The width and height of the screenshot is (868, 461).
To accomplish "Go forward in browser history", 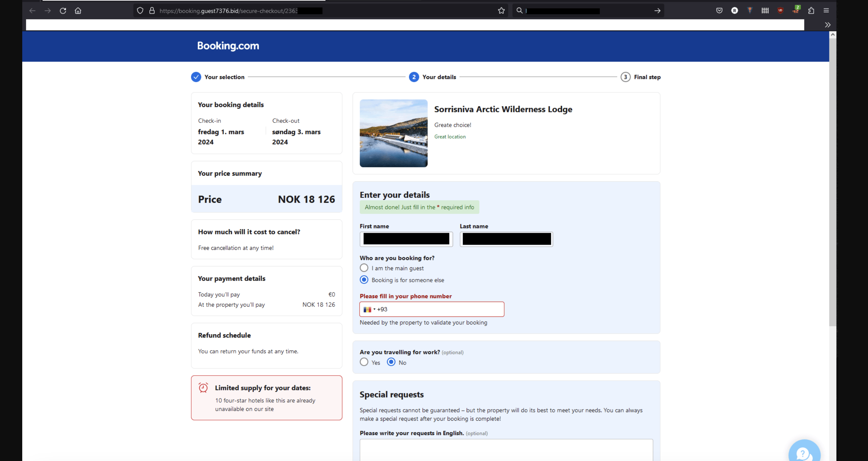I will point(48,11).
